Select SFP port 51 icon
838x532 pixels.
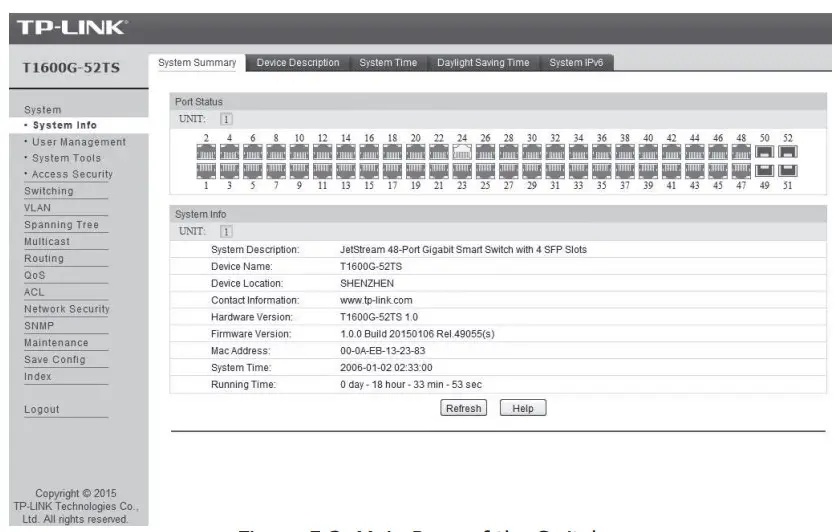pyautogui.click(x=788, y=171)
